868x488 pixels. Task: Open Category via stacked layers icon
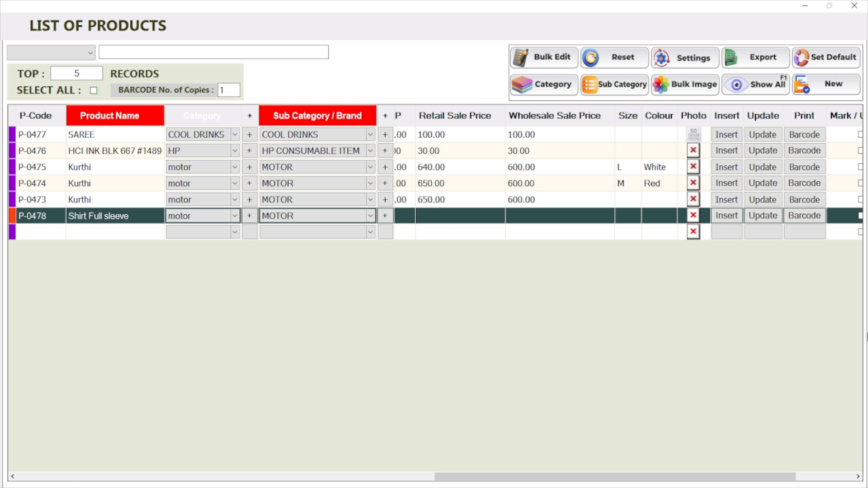point(522,84)
